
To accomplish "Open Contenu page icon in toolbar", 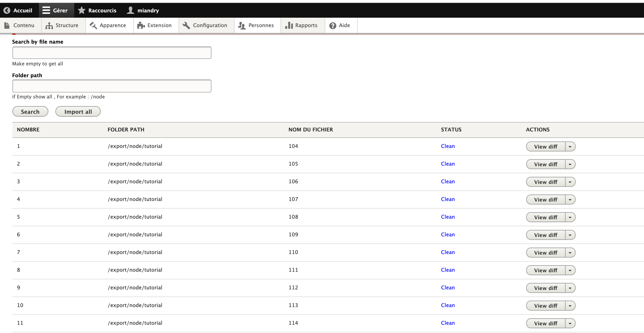I will point(7,26).
